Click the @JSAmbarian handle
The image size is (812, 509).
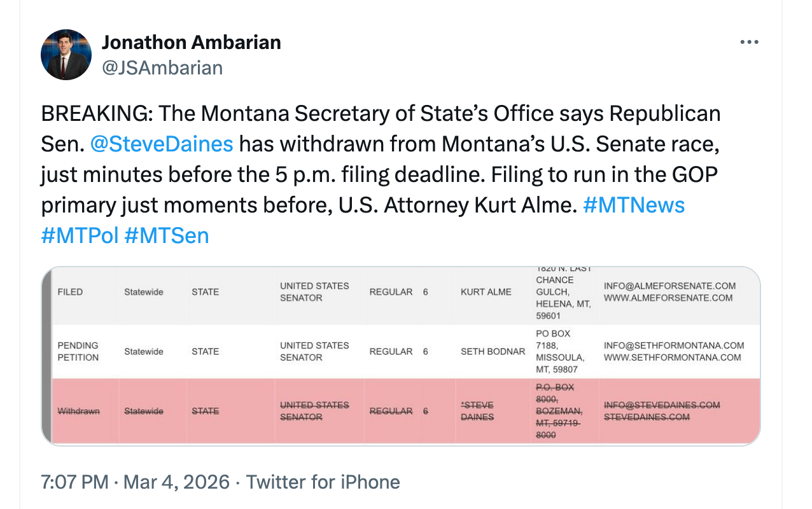point(162,67)
